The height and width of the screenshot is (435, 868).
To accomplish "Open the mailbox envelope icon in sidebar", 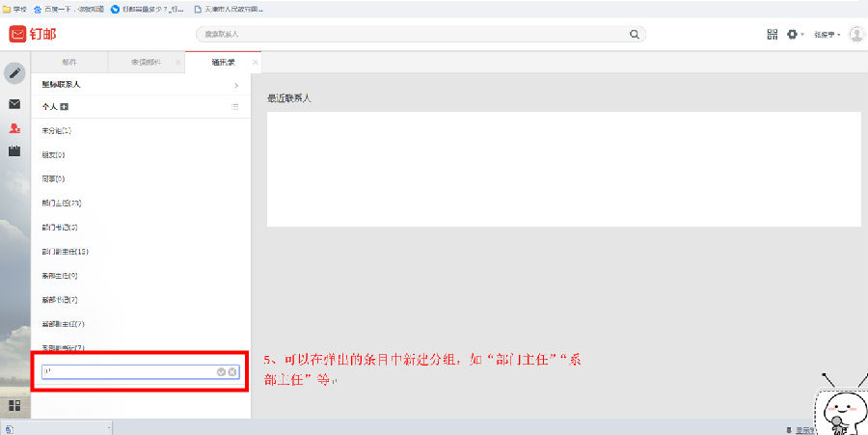I will click(x=14, y=103).
